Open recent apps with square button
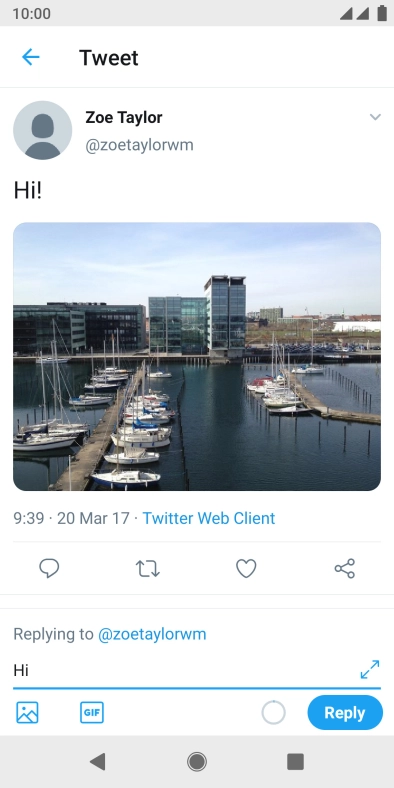The width and height of the screenshot is (394, 788). click(296, 762)
